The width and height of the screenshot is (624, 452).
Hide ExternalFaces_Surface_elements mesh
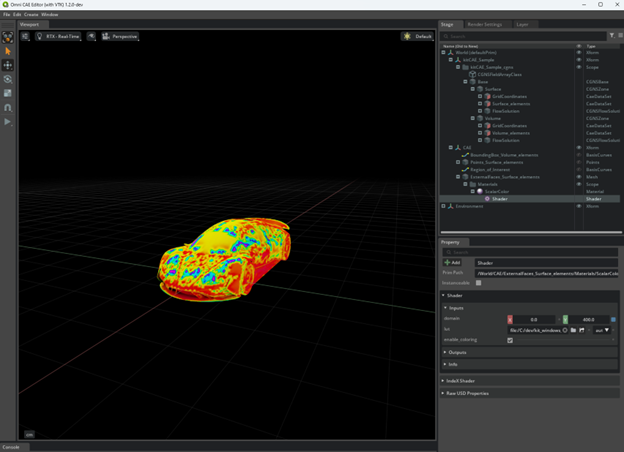(579, 177)
